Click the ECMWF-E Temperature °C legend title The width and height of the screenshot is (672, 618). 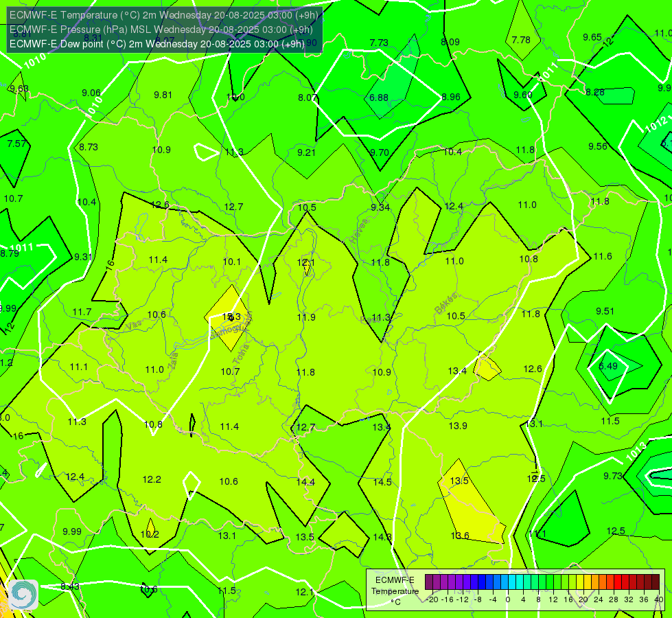395,591
